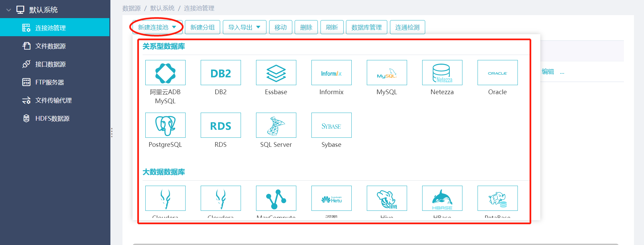The width and height of the screenshot is (644, 245).
Task: Click the 关系型数据库 section heading
Action: (x=164, y=46)
